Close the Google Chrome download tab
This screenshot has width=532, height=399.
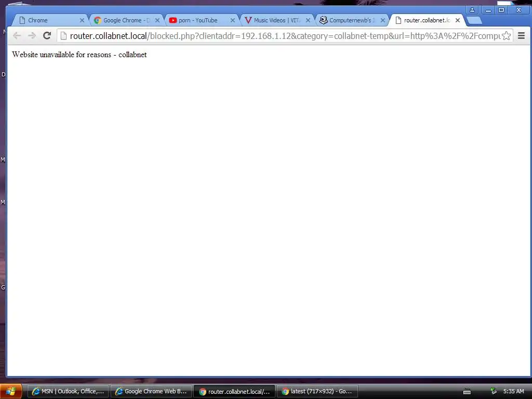coord(157,20)
